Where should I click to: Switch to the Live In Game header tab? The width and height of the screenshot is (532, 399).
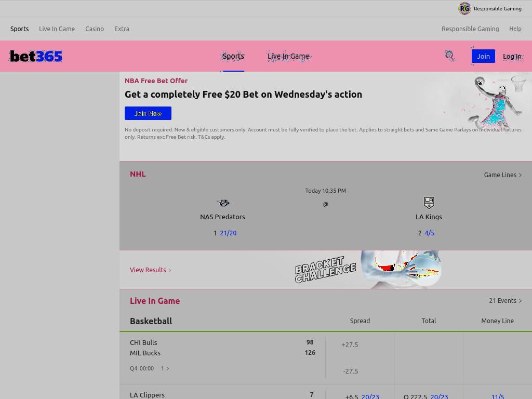288,56
